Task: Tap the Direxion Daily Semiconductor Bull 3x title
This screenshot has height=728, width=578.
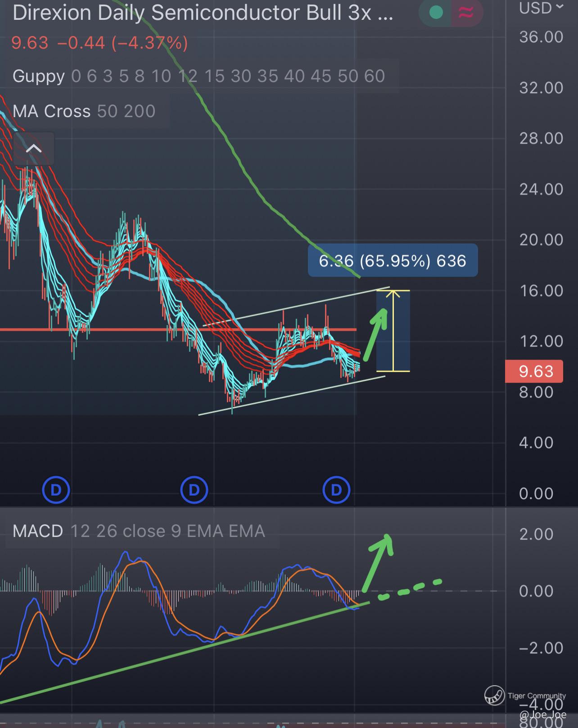Action: pos(203,13)
